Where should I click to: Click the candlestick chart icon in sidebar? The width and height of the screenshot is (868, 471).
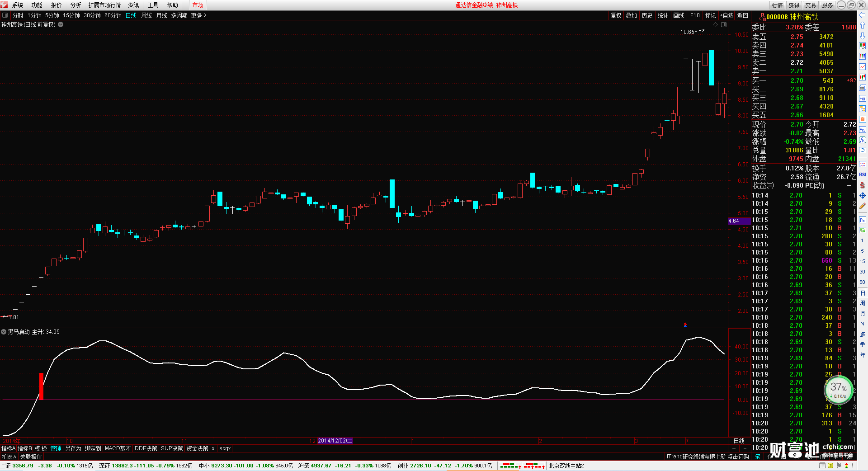point(863,77)
